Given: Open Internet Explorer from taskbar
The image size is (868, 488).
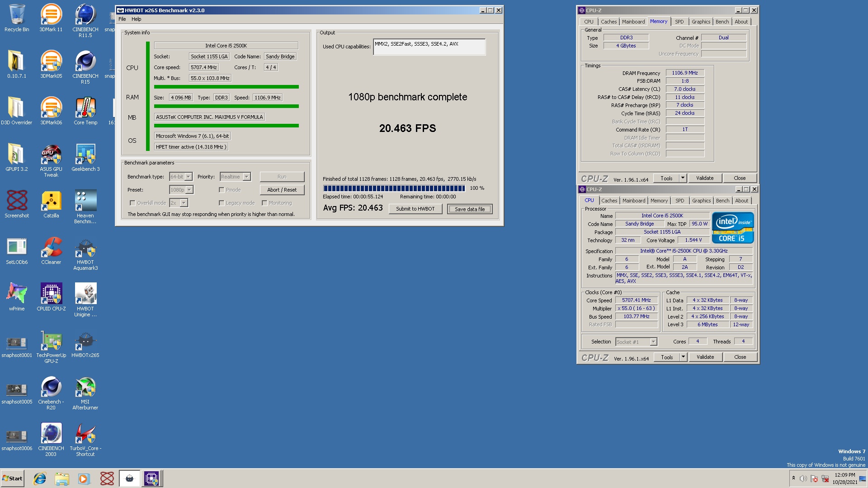Looking at the screenshot, I should coord(40,479).
